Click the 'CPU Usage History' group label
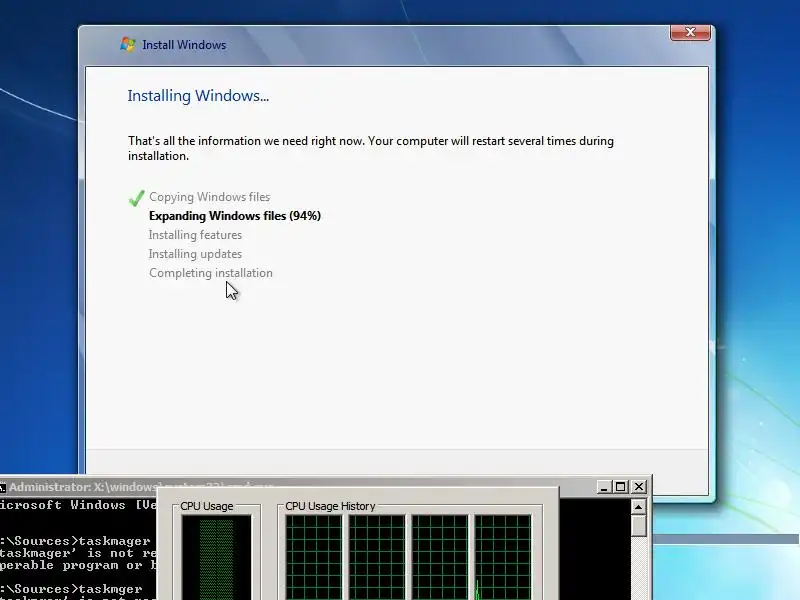Image resolution: width=800 pixels, height=600 pixels. pyautogui.click(x=330, y=506)
